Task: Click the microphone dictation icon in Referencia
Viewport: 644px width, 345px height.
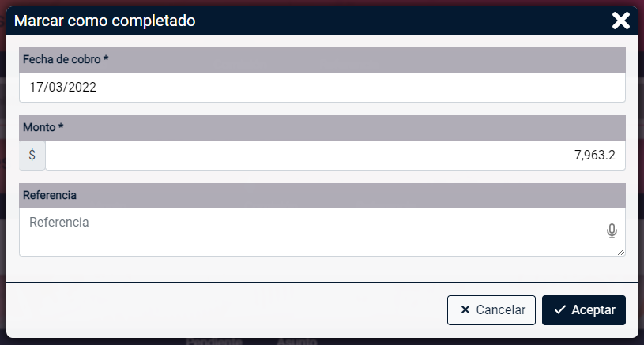Action: pyautogui.click(x=612, y=231)
